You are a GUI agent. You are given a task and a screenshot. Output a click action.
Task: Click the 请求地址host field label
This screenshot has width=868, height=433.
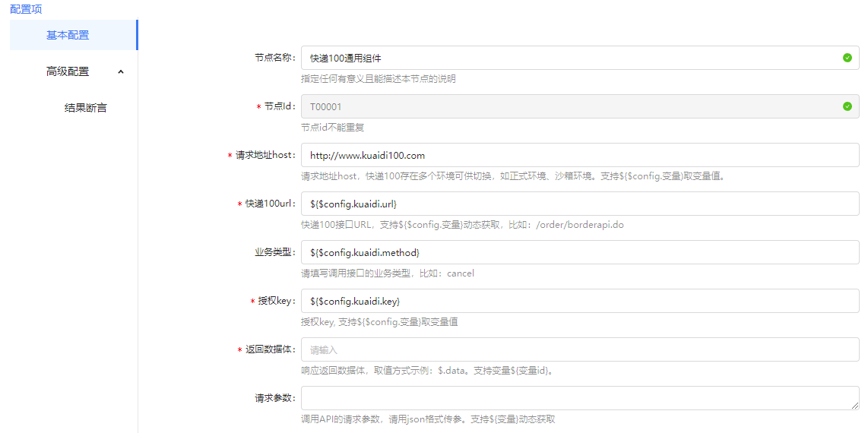click(265, 155)
